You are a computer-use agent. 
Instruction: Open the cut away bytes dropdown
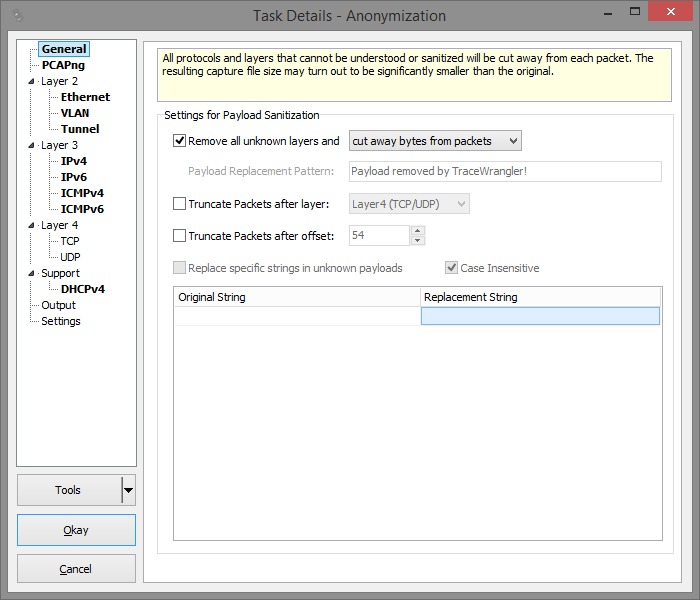coord(435,141)
